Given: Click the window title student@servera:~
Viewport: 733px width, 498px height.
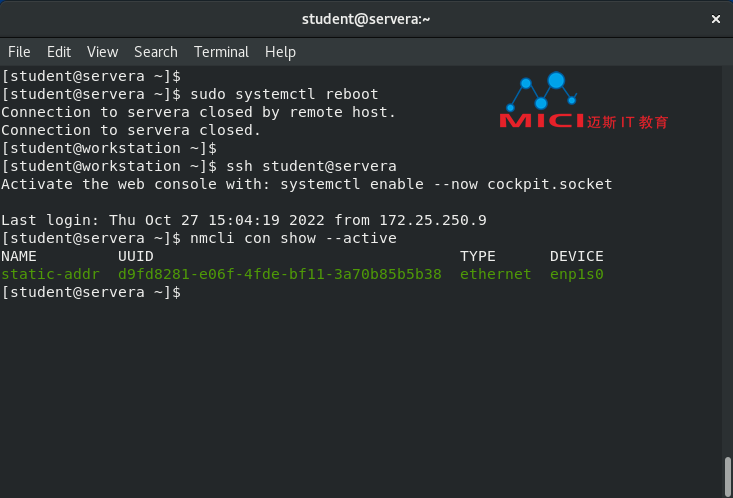Looking at the screenshot, I should pyautogui.click(x=366, y=19).
